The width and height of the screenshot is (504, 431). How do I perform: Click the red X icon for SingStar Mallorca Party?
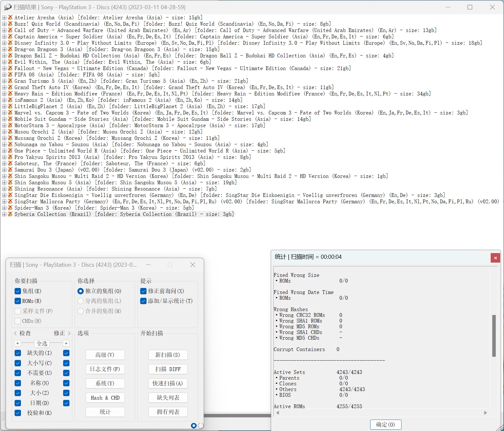(10, 202)
